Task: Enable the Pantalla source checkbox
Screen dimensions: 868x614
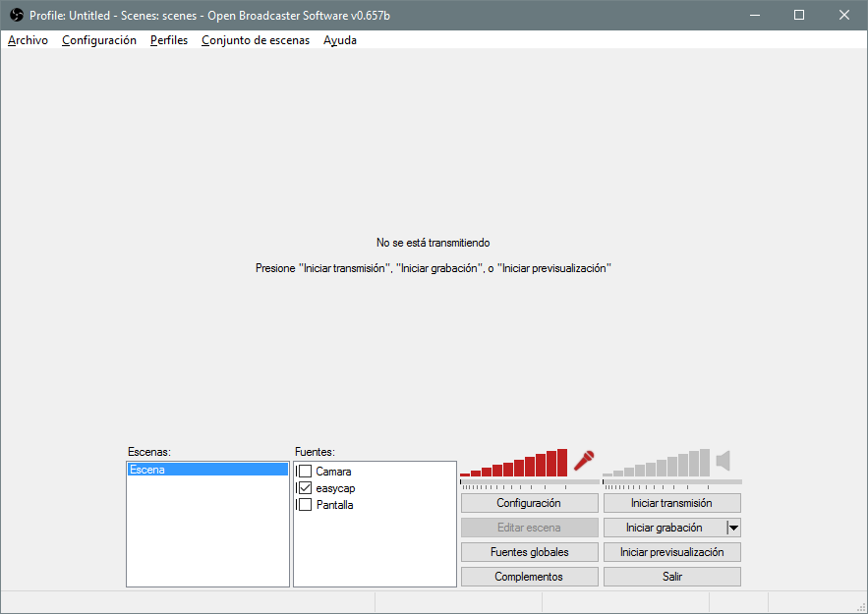Action: pos(305,505)
